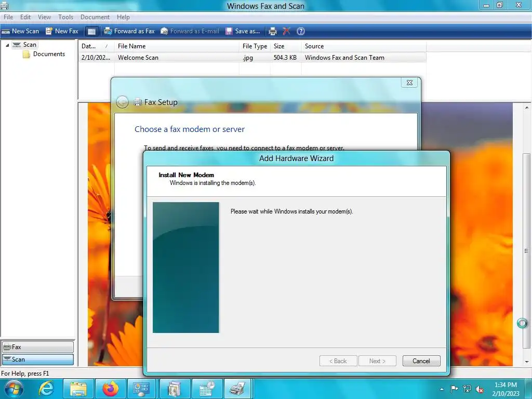Image resolution: width=532 pixels, height=399 pixels.
Task: Open the Document menu
Action: coord(95,17)
